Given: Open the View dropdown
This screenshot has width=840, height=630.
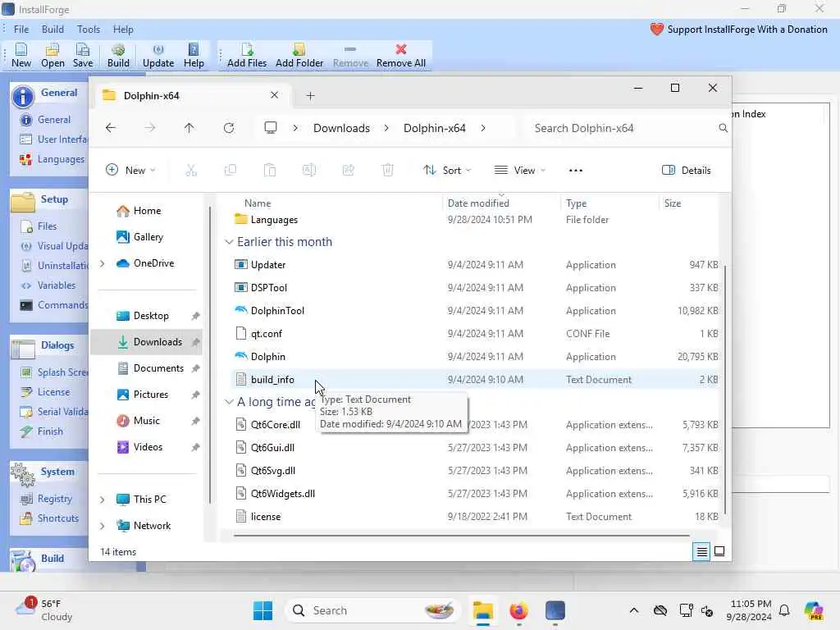Looking at the screenshot, I should (x=519, y=171).
